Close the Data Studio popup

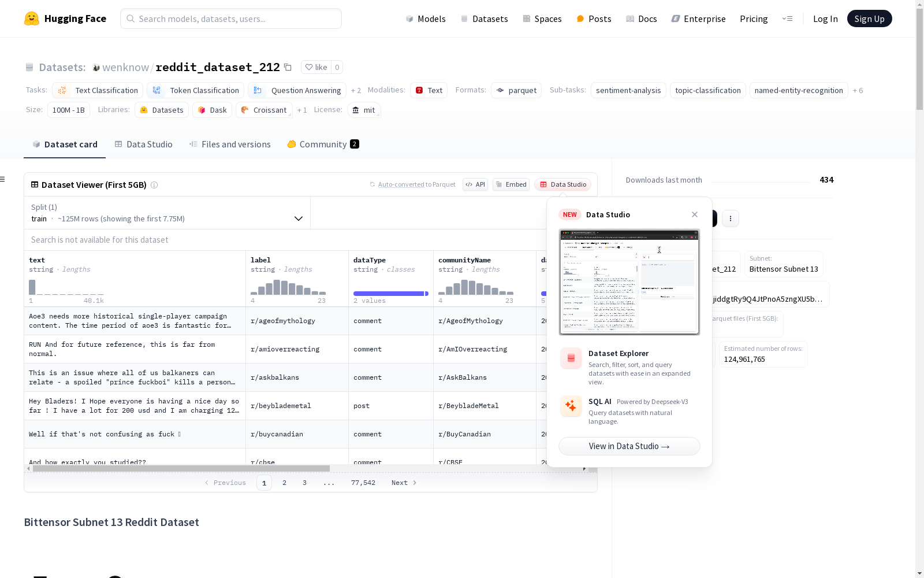(695, 214)
